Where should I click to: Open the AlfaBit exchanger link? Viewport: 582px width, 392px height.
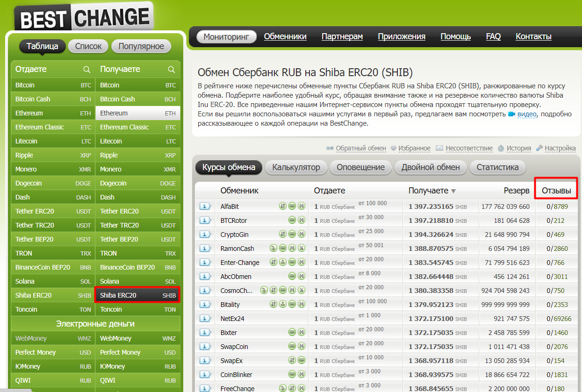pos(230,207)
